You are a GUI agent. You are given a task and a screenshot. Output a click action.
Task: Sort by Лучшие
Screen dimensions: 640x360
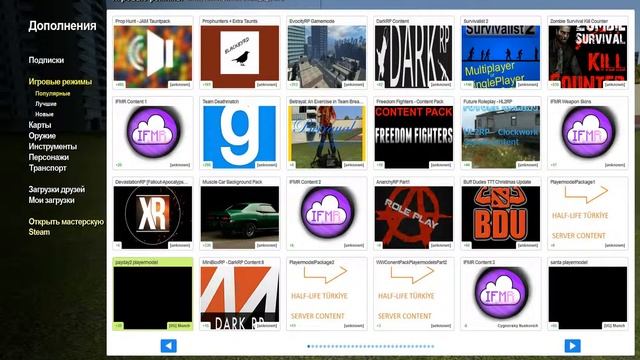[x=46, y=104]
